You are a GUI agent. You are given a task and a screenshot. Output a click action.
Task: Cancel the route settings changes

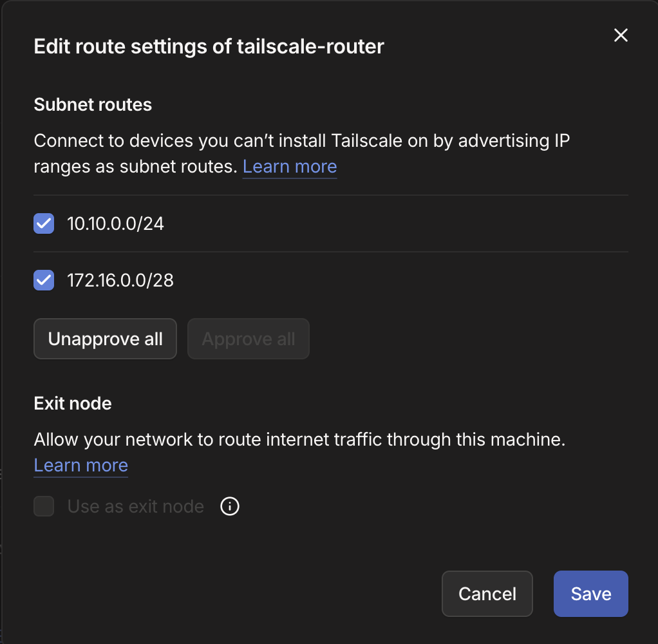coord(487,594)
